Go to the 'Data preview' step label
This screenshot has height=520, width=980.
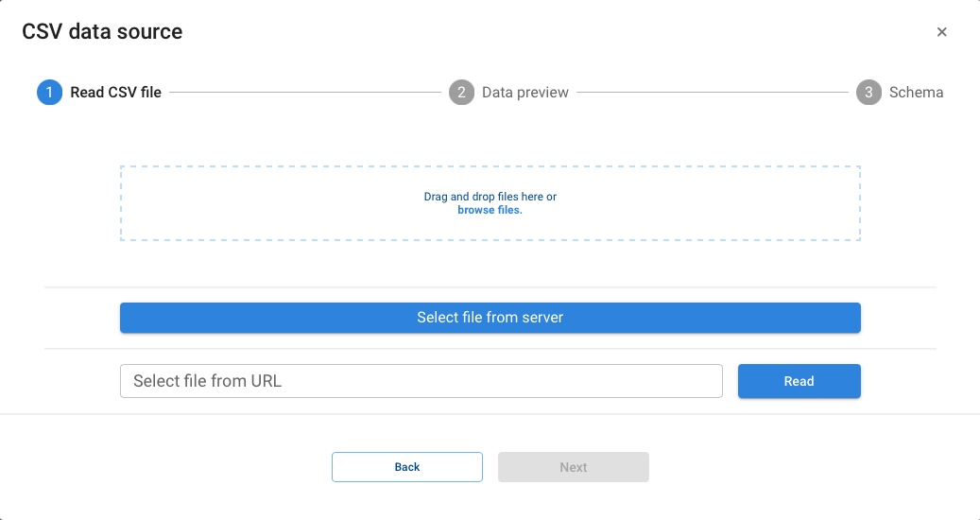pos(524,93)
